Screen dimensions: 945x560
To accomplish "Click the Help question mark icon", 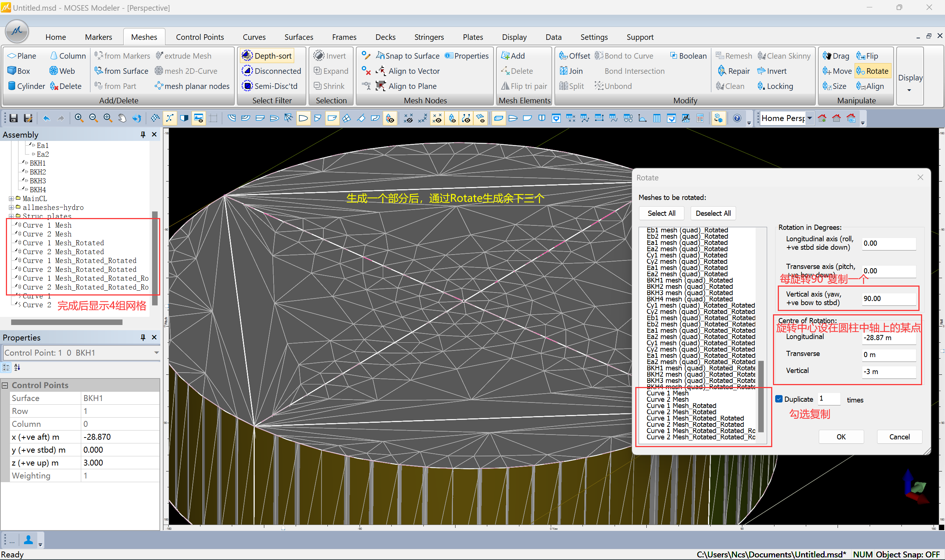I will coord(736,118).
